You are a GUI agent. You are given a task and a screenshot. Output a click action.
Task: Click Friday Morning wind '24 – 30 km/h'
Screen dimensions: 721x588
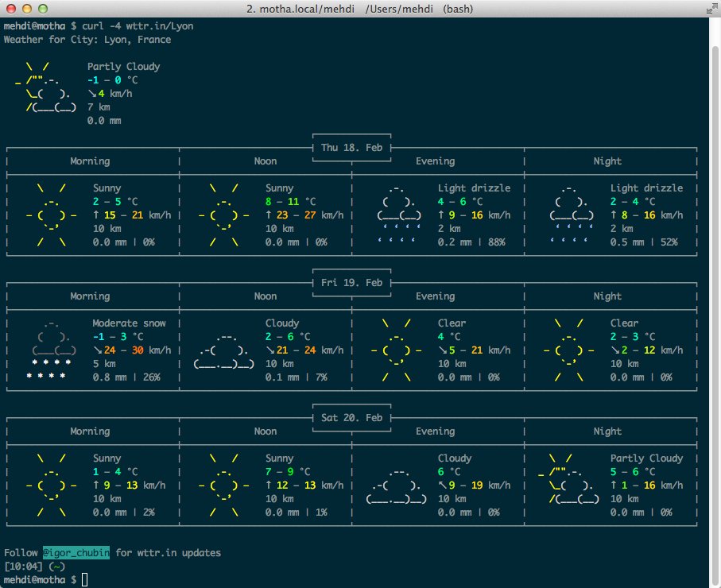[x=132, y=350]
